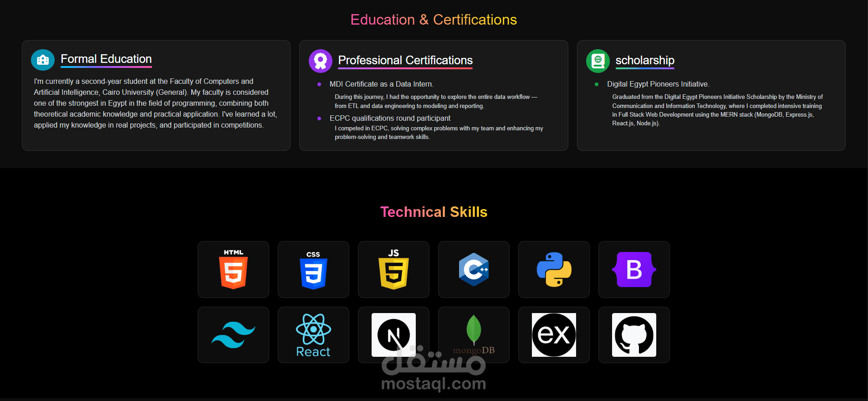The width and height of the screenshot is (868, 401).
Task: Click the Professional Certifications ribbon badge icon
Action: click(321, 61)
